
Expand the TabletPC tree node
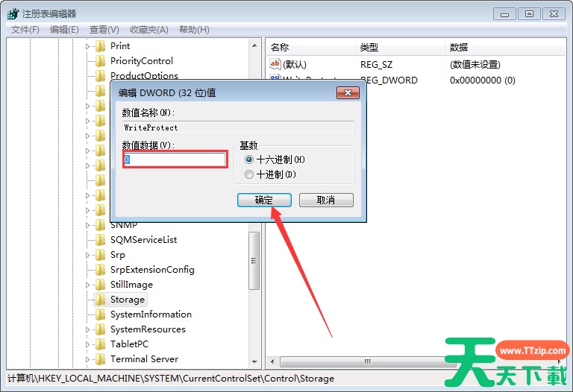click(x=87, y=344)
